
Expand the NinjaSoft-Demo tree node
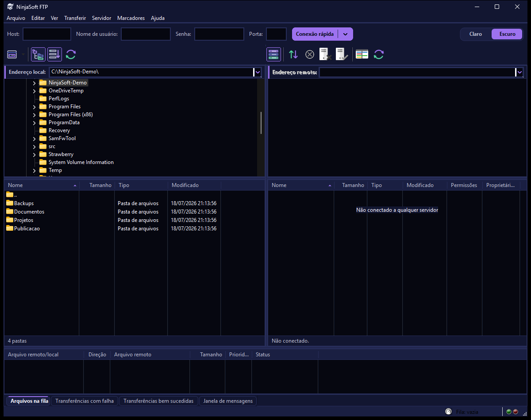pos(34,83)
